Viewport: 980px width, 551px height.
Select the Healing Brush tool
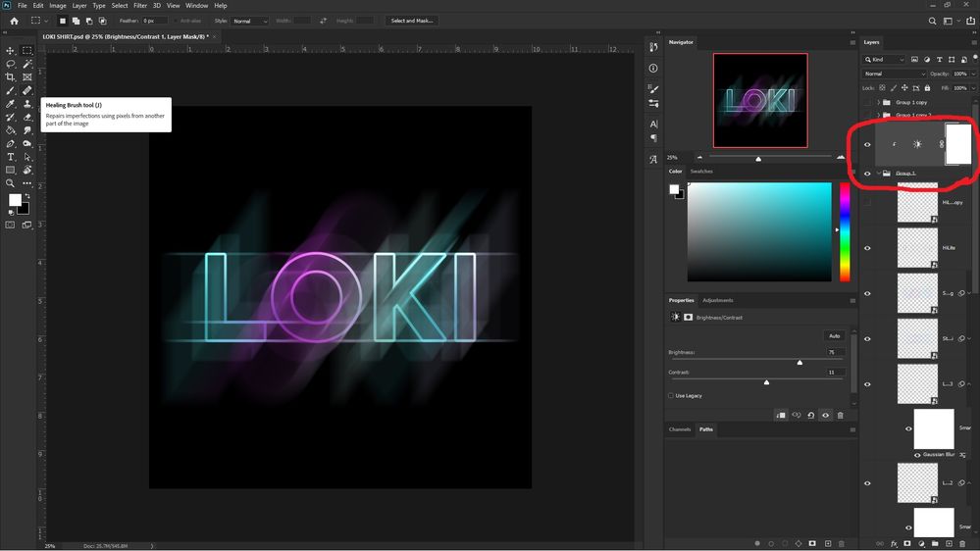point(26,90)
